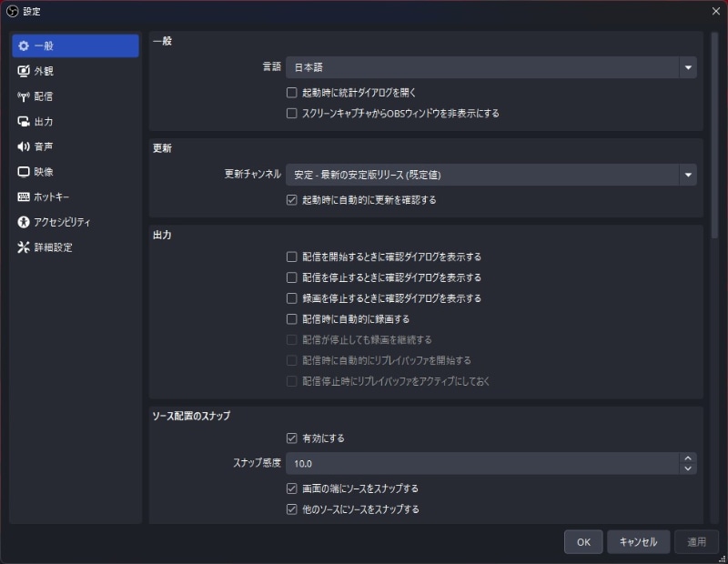728x564 pixels.
Task: Open the アクセシビリティ accessibility icon
Action: pyautogui.click(x=24, y=222)
